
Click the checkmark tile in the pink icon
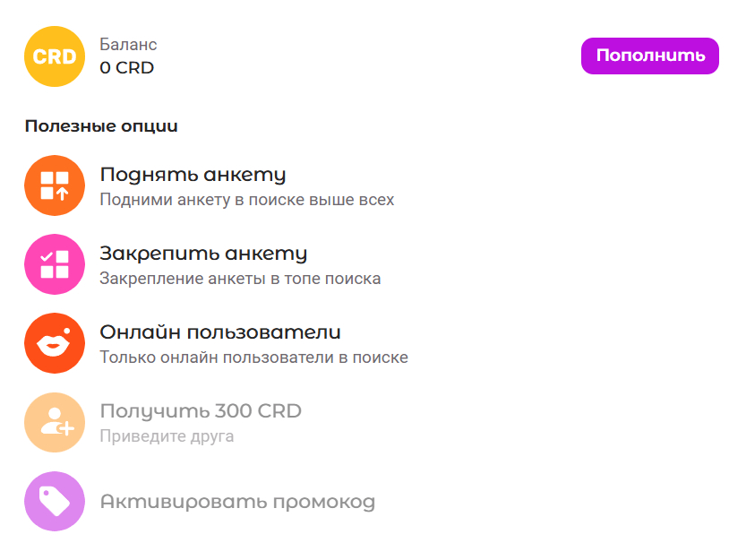click(x=47, y=257)
